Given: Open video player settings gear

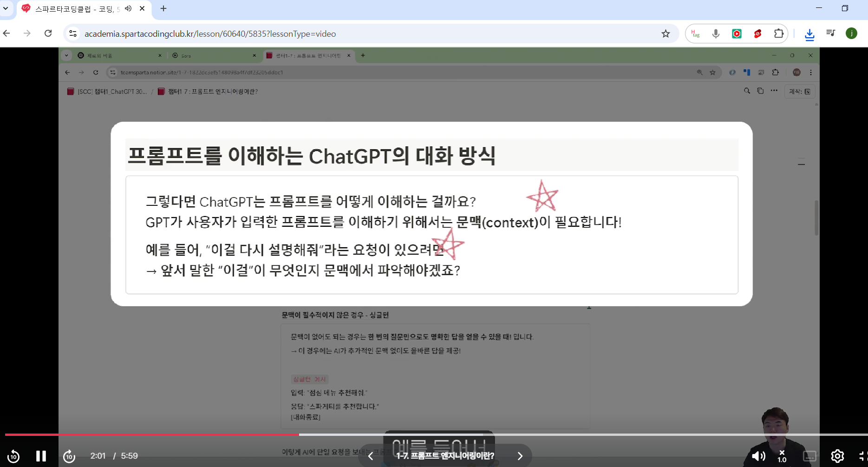Looking at the screenshot, I should tap(837, 456).
